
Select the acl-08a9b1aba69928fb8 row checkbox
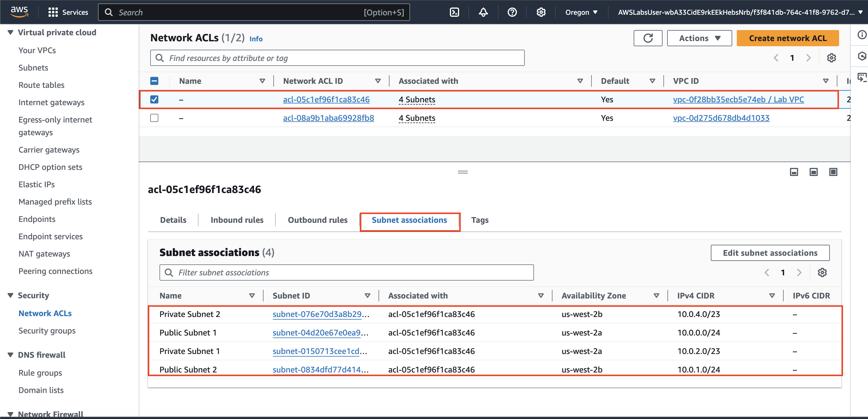[154, 118]
